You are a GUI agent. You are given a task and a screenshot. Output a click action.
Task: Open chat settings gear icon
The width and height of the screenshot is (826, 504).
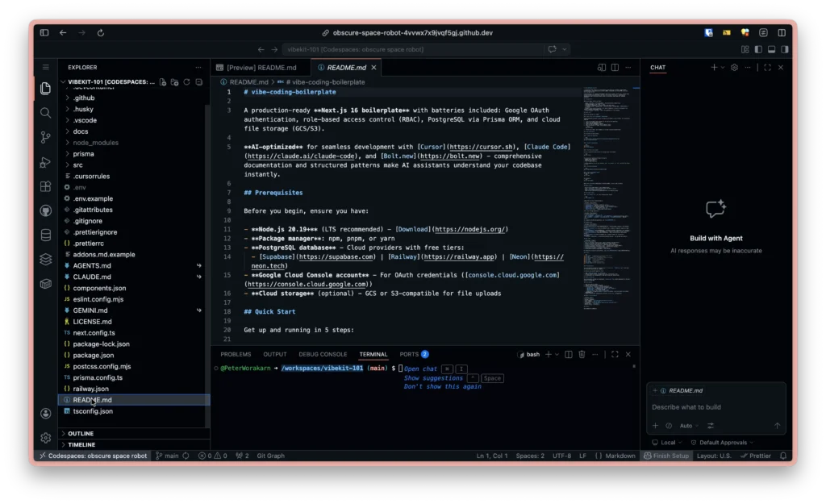tap(734, 68)
